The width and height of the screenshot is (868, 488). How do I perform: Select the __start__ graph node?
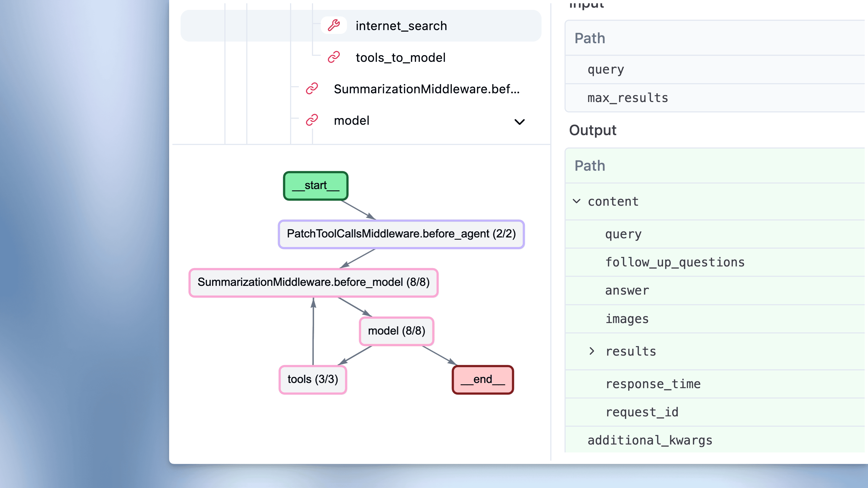(x=316, y=185)
